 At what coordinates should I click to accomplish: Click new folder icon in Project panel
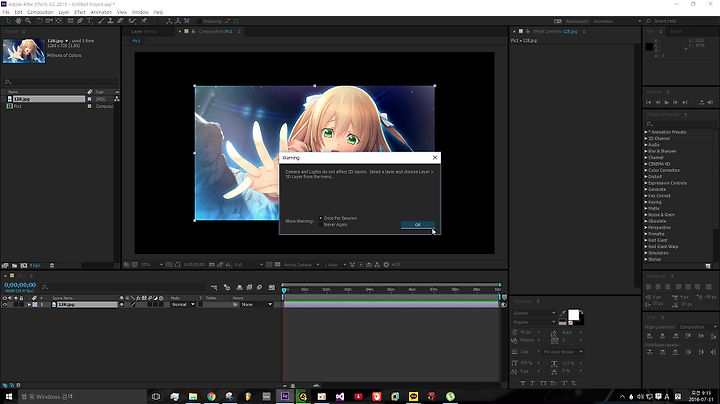15,265
